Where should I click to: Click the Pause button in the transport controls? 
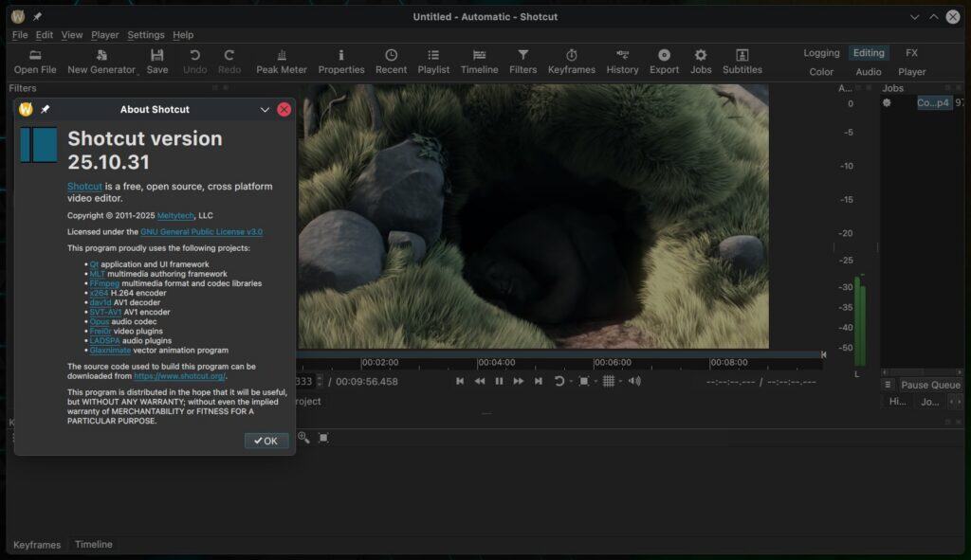click(500, 381)
